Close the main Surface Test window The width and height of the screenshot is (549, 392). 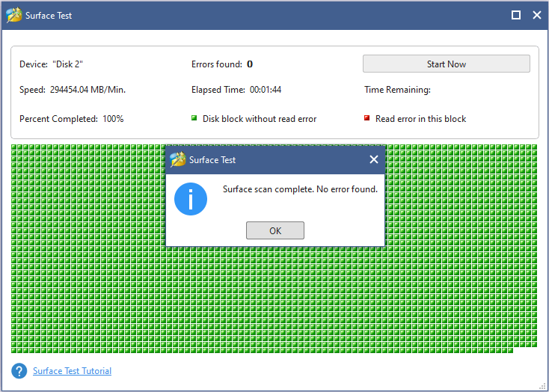coord(536,15)
